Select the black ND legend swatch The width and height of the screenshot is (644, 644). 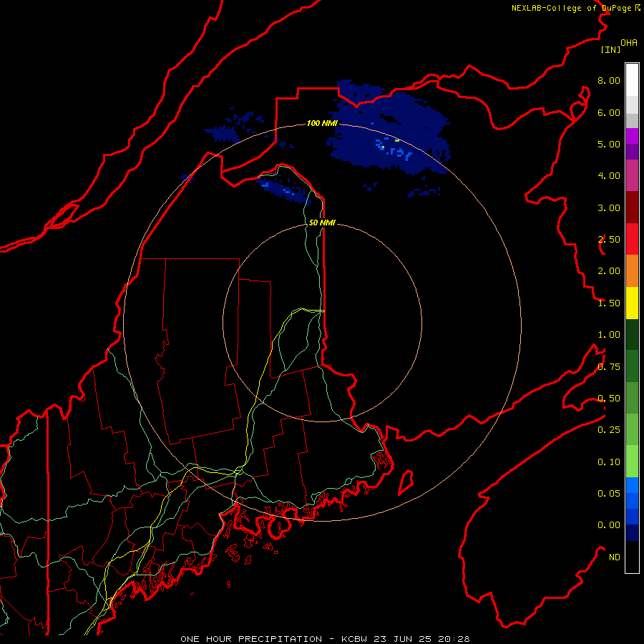click(632, 557)
